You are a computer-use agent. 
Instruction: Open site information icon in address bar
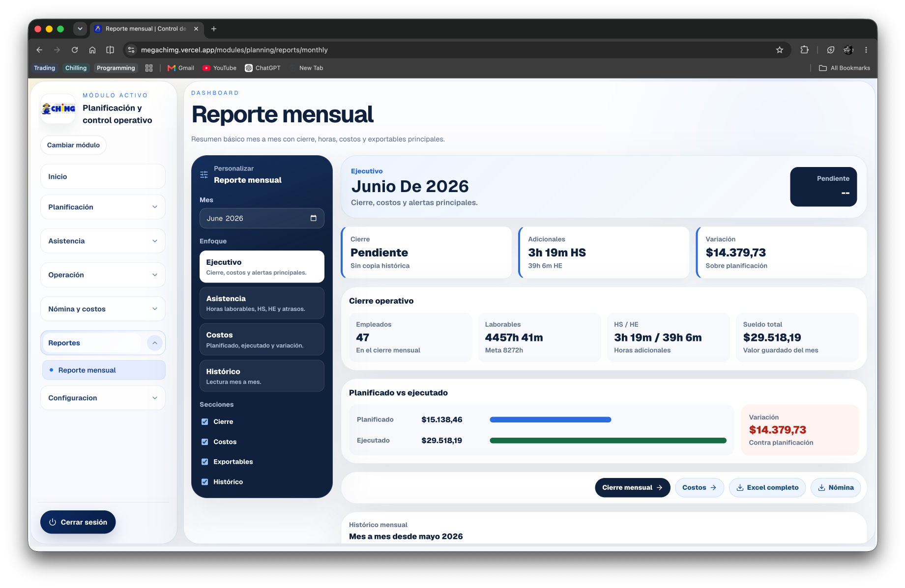click(131, 50)
